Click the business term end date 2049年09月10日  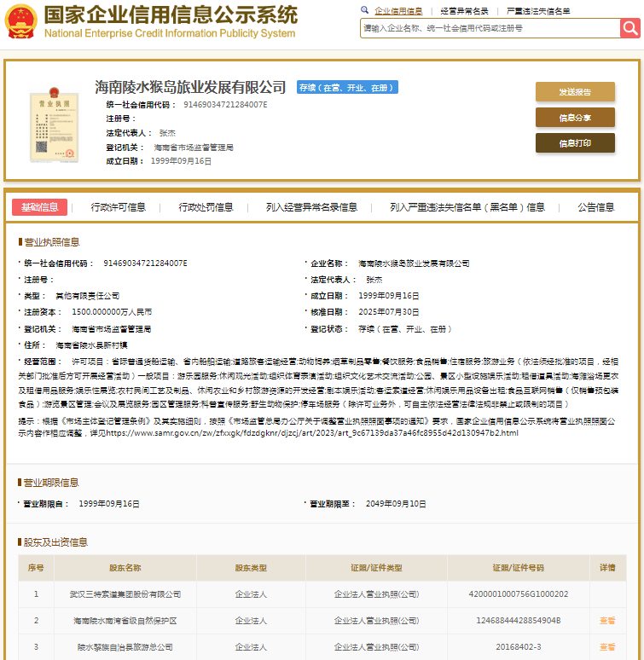[x=396, y=504]
